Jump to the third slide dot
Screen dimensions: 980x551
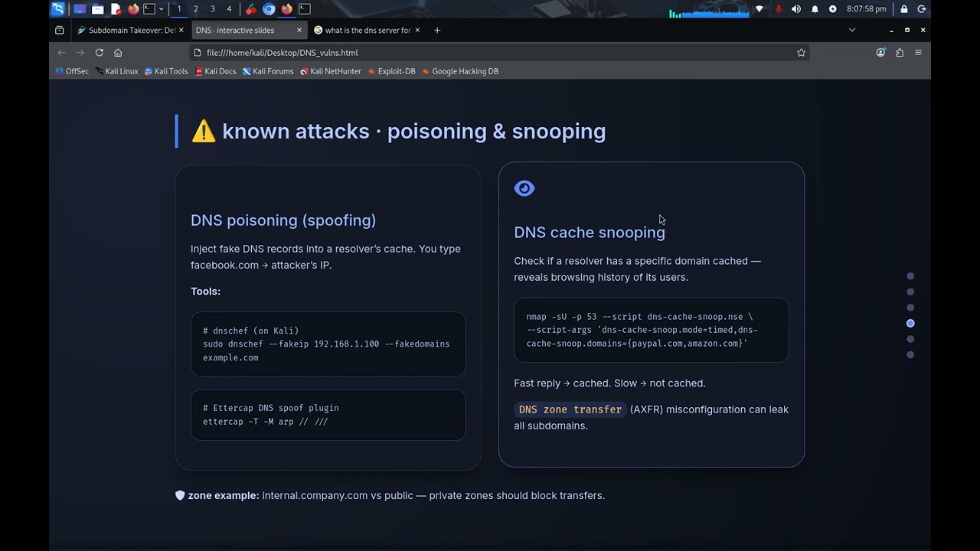(x=910, y=308)
